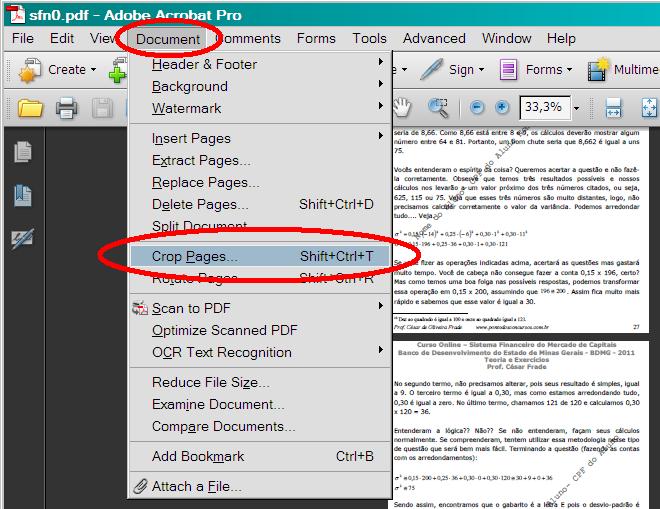Open the Window menu
The height and width of the screenshot is (509, 660).
point(506,38)
